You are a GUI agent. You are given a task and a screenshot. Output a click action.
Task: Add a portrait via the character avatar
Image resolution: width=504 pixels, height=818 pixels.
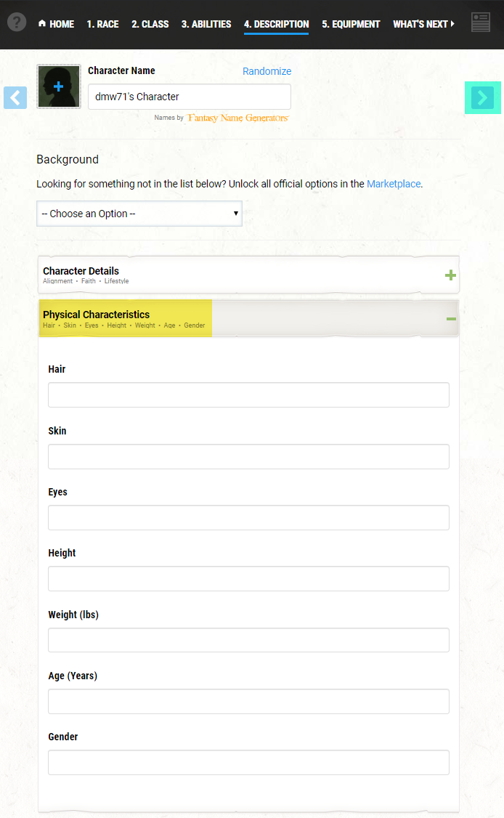pos(59,86)
